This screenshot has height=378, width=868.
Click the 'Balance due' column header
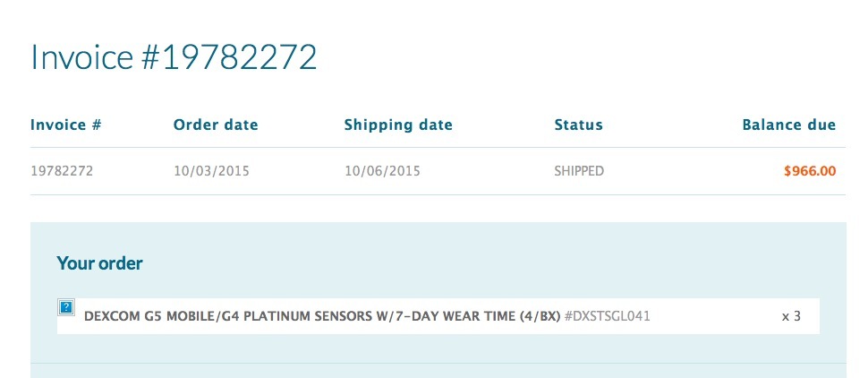(x=789, y=125)
